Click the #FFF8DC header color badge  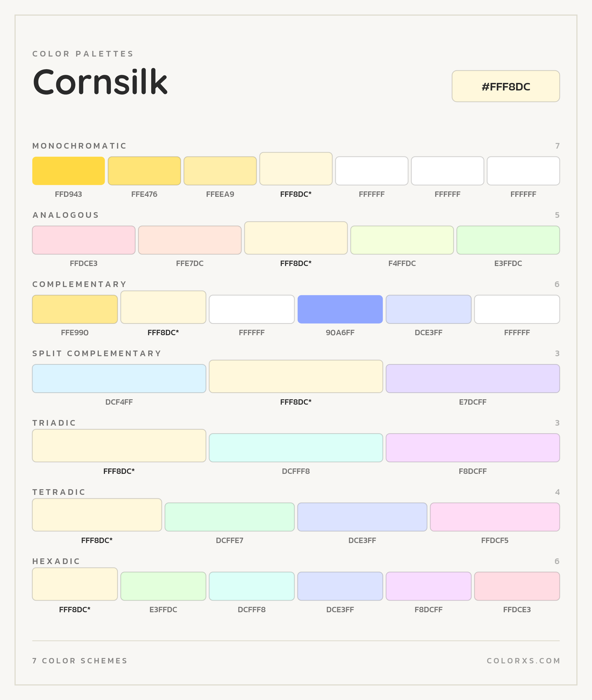point(506,86)
